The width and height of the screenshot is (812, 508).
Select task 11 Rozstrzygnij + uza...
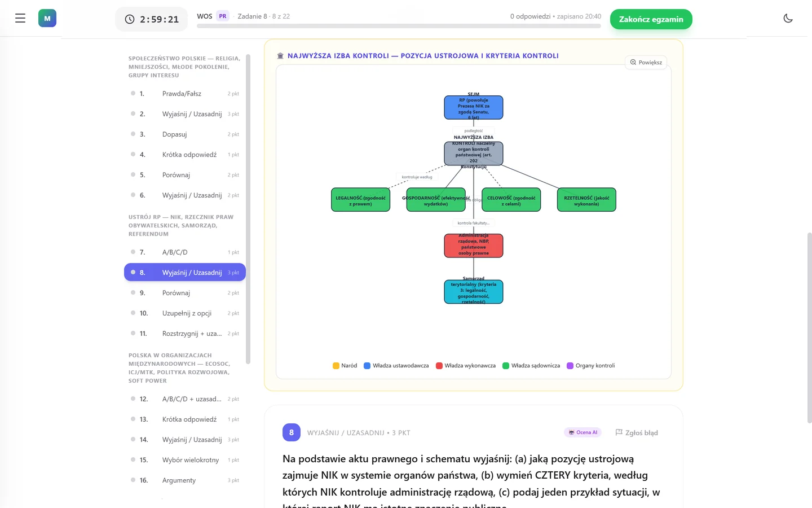pyautogui.click(x=185, y=334)
